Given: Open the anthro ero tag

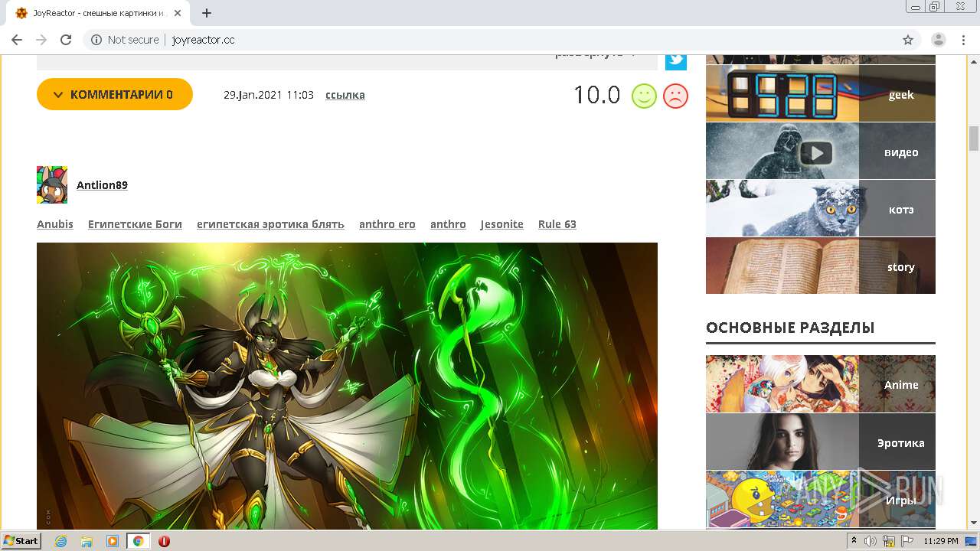Looking at the screenshot, I should pyautogui.click(x=387, y=224).
